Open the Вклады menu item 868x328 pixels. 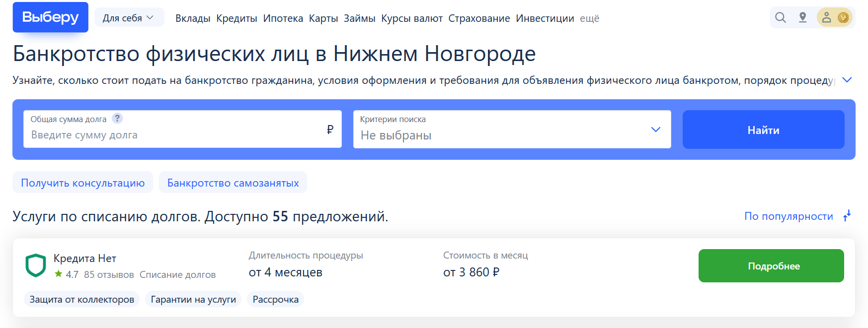pyautogui.click(x=193, y=18)
